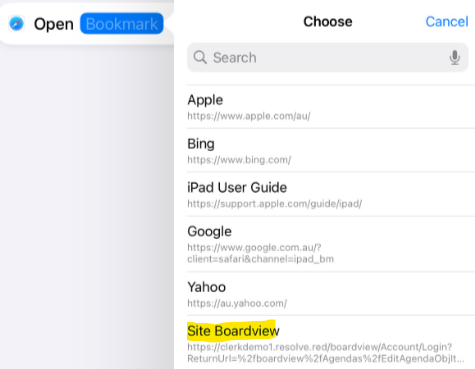Cancel the bookmark chooser
Screen dimensions: 475x369
(447, 22)
